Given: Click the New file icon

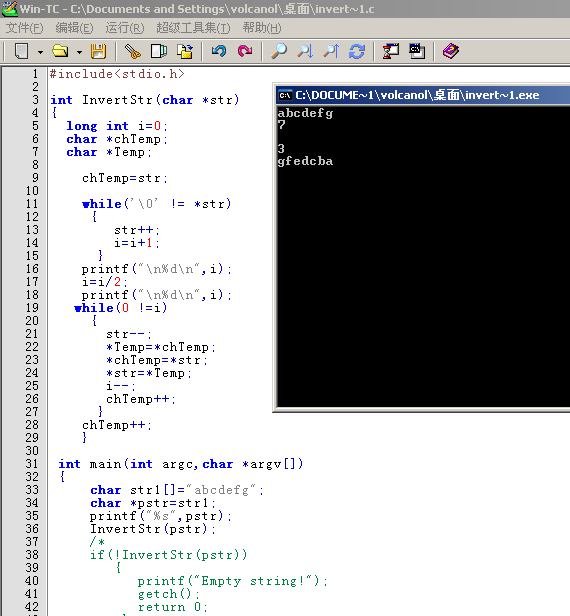Looking at the screenshot, I should [22, 51].
